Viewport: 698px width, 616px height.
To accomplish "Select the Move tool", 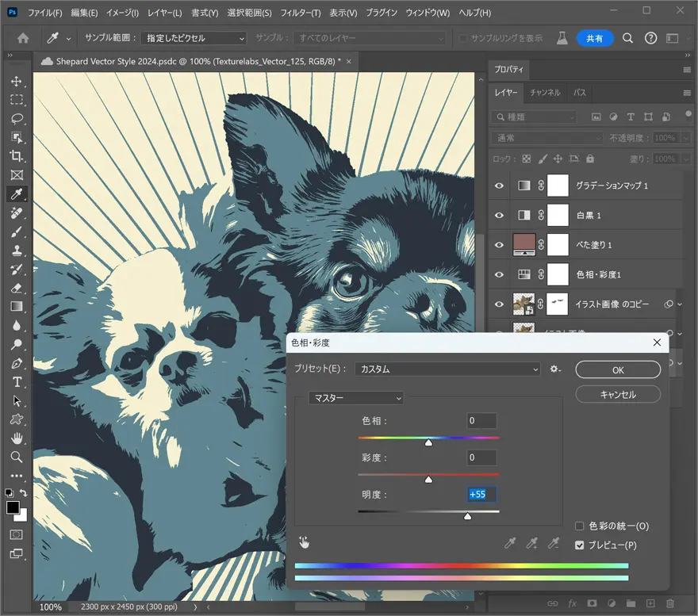I will coord(17,81).
